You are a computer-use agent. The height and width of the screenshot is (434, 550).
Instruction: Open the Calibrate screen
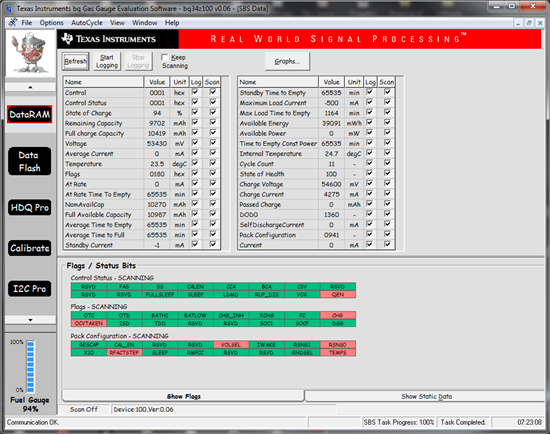coord(29,248)
